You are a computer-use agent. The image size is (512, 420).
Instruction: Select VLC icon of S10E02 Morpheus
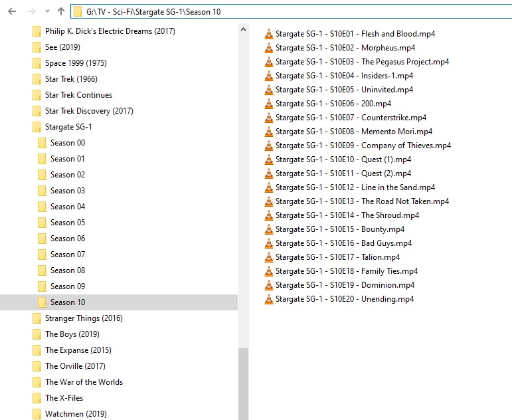[269, 48]
